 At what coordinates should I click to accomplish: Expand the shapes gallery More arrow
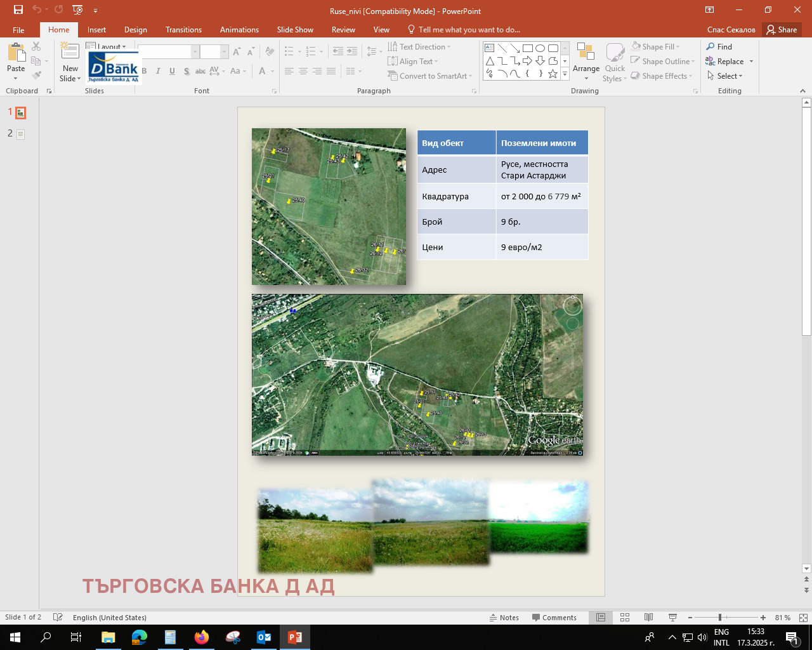[x=565, y=74]
